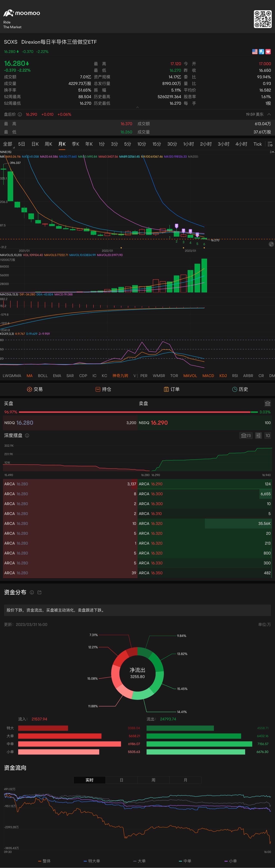
Task: Switch chart to 年K
Action: [89, 144]
